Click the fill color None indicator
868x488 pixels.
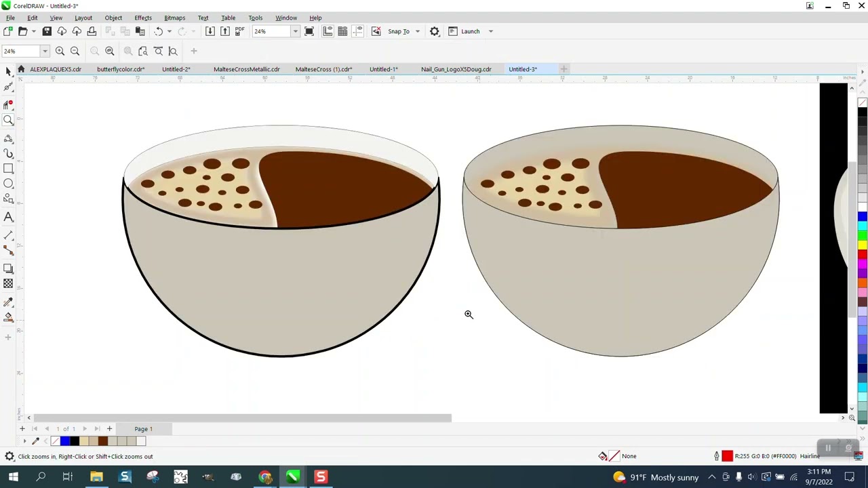click(x=614, y=456)
